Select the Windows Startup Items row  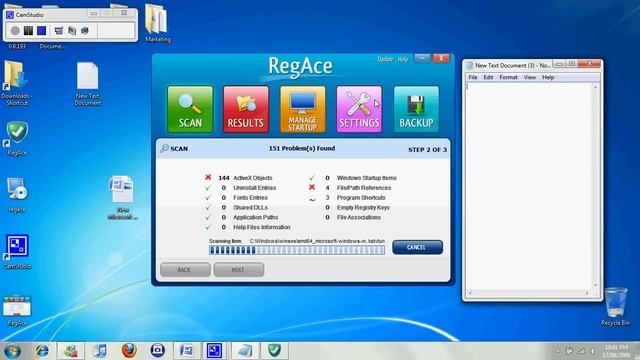(x=353, y=178)
